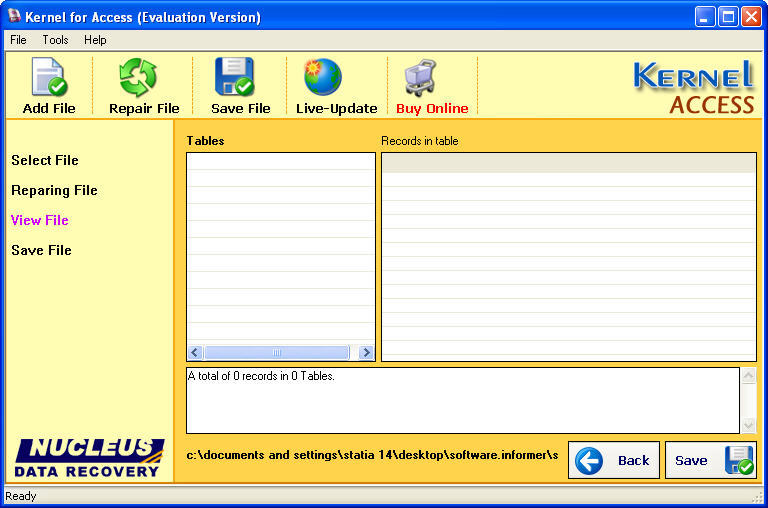Select Save File step in sidebar
768x508 pixels.
pyautogui.click(x=42, y=250)
